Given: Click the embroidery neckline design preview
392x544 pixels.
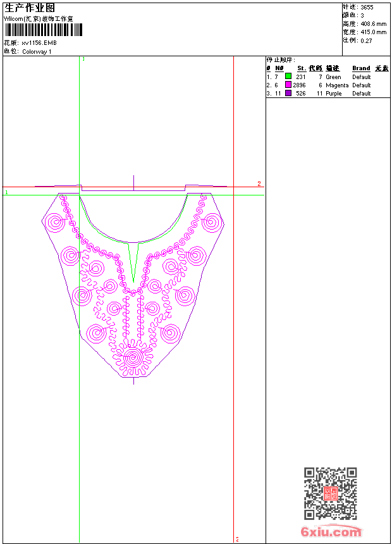Looking at the screenshot, I should (x=133, y=280).
